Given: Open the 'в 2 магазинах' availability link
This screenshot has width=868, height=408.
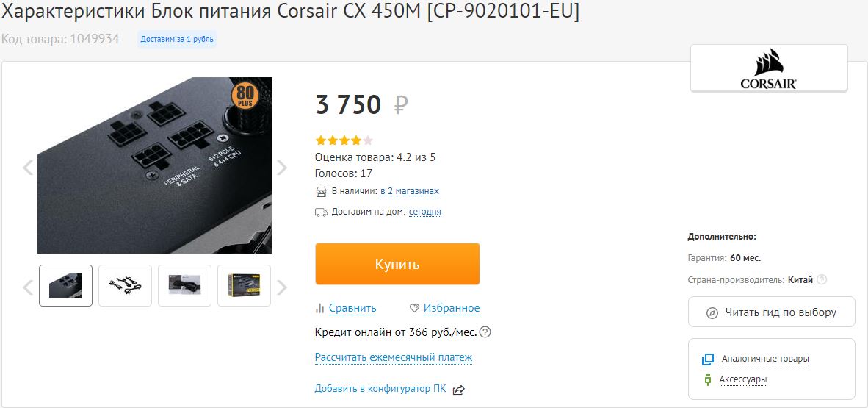Looking at the screenshot, I should [410, 191].
